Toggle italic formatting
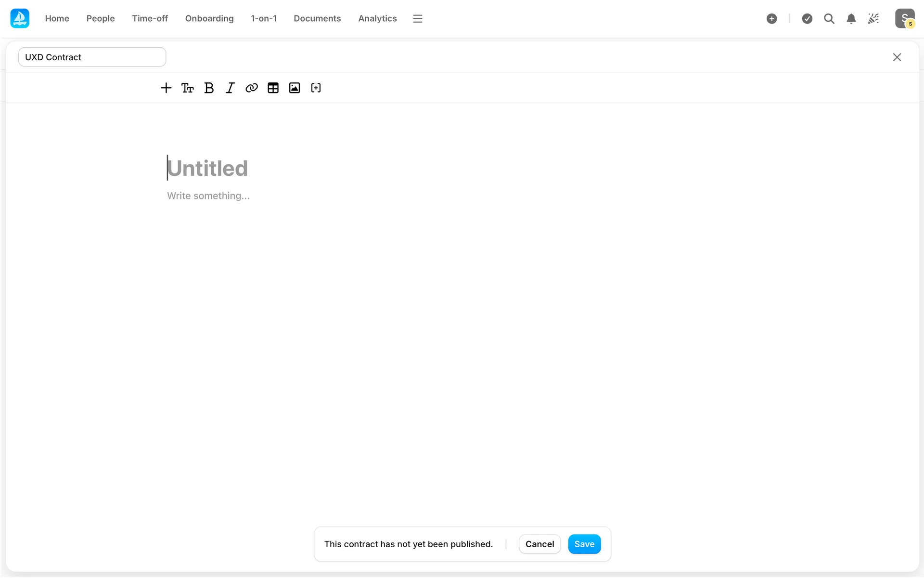 point(230,88)
